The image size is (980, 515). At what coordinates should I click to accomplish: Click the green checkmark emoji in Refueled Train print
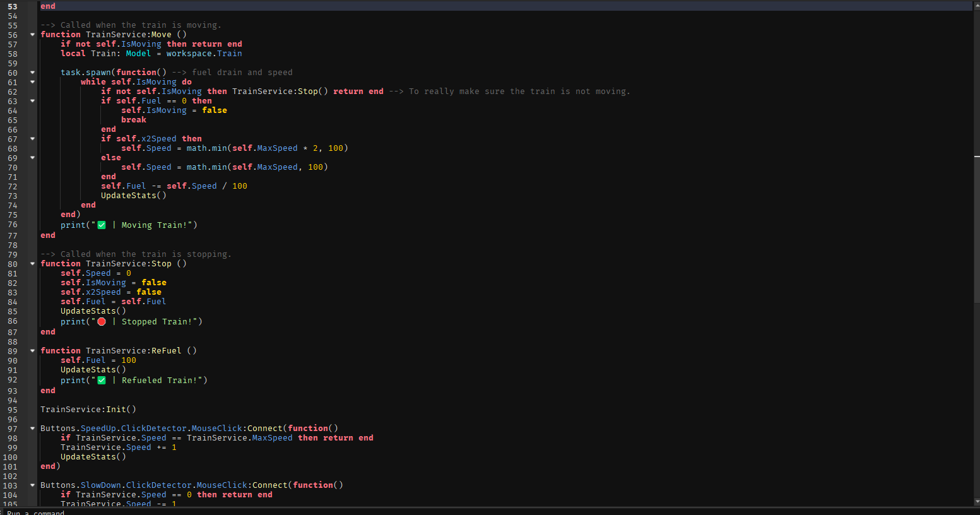[x=102, y=381]
